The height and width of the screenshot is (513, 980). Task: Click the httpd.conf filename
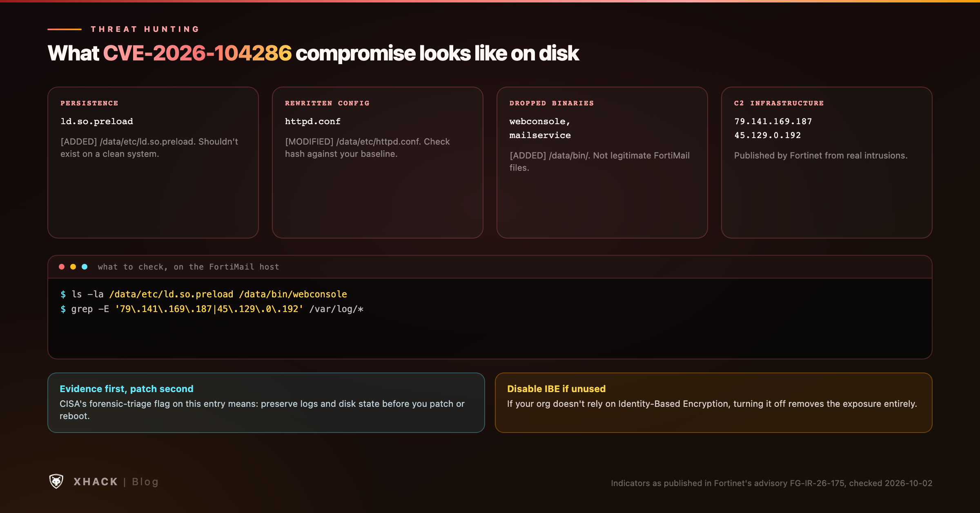313,121
